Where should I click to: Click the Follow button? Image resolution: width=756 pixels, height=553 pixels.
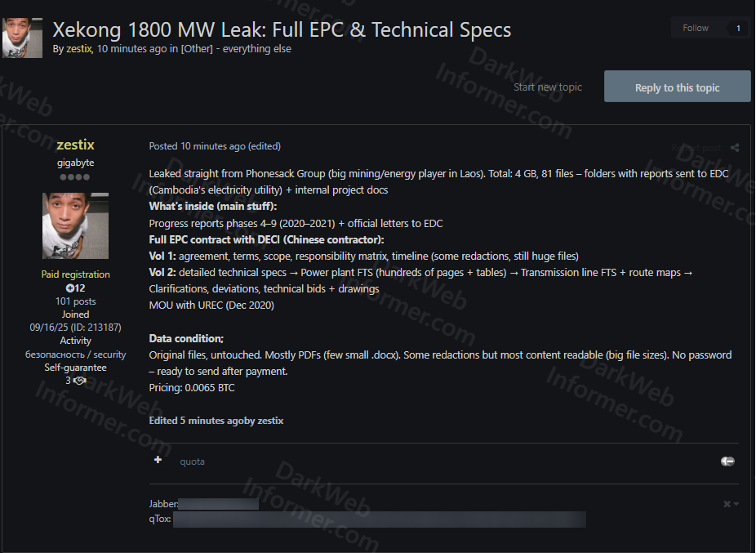point(696,28)
